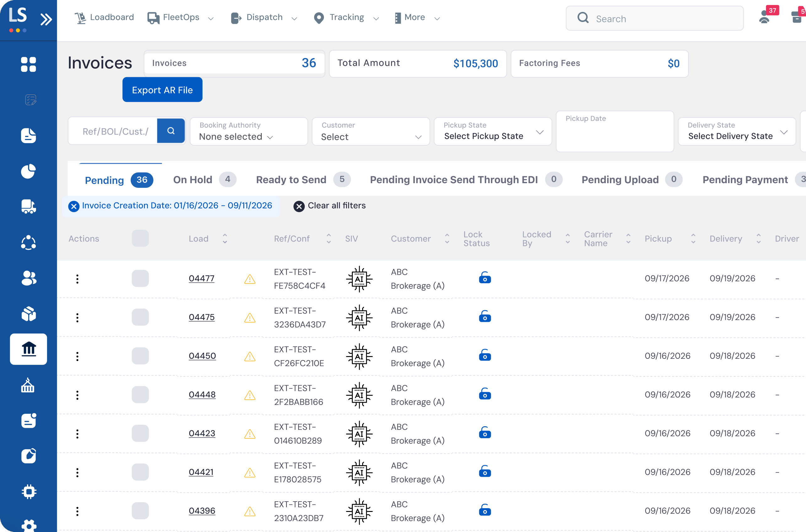Switch to the Ready to Send tab
The width and height of the screenshot is (806, 532).
[303, 179]
